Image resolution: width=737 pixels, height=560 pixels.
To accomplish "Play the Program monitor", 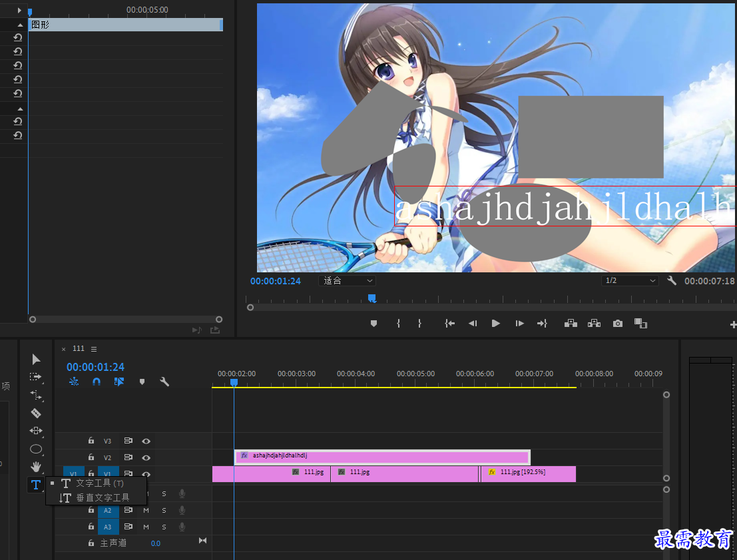I will (x=495, y=324).
